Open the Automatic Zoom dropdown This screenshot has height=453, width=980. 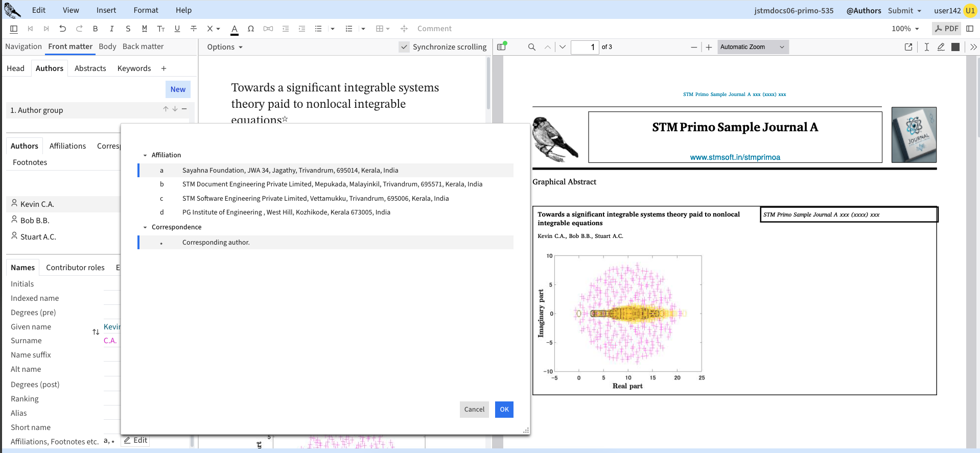[752, 47]
